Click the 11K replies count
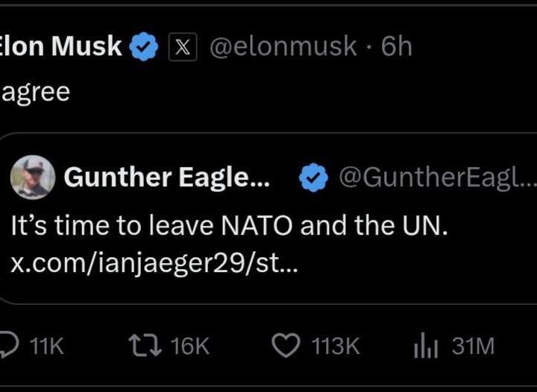Screen dimensions: 537x392 46,346
